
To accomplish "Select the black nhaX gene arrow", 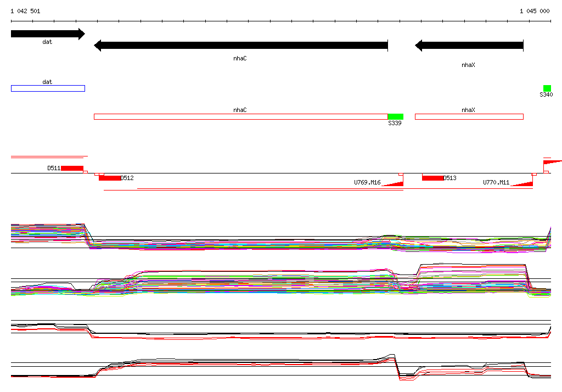I will 469,46.
